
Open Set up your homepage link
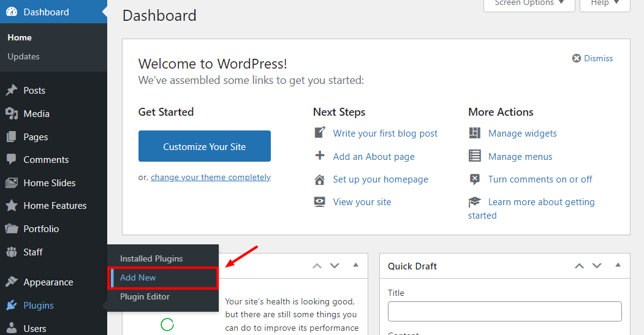381,179
